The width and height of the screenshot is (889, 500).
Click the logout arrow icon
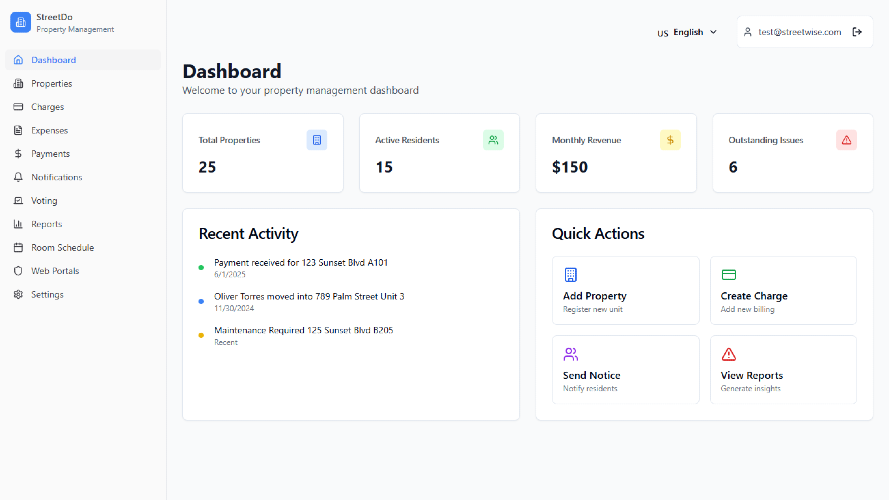(x=857, y=32)
